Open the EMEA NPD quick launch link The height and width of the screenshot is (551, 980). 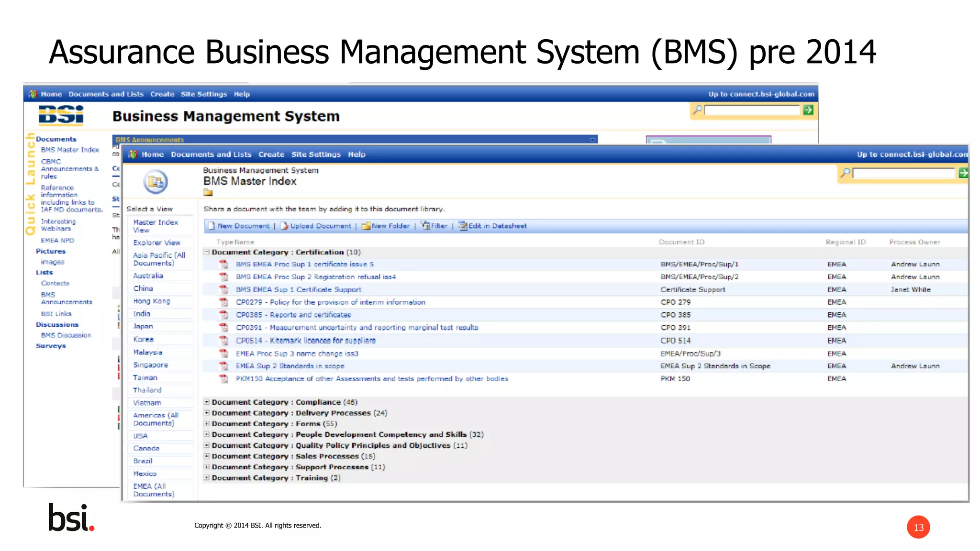click(57, 241)
